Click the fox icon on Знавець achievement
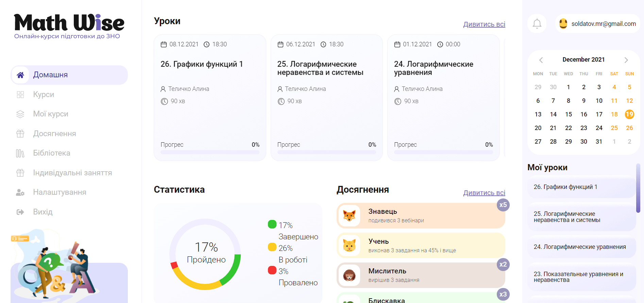 click(349, 216)
